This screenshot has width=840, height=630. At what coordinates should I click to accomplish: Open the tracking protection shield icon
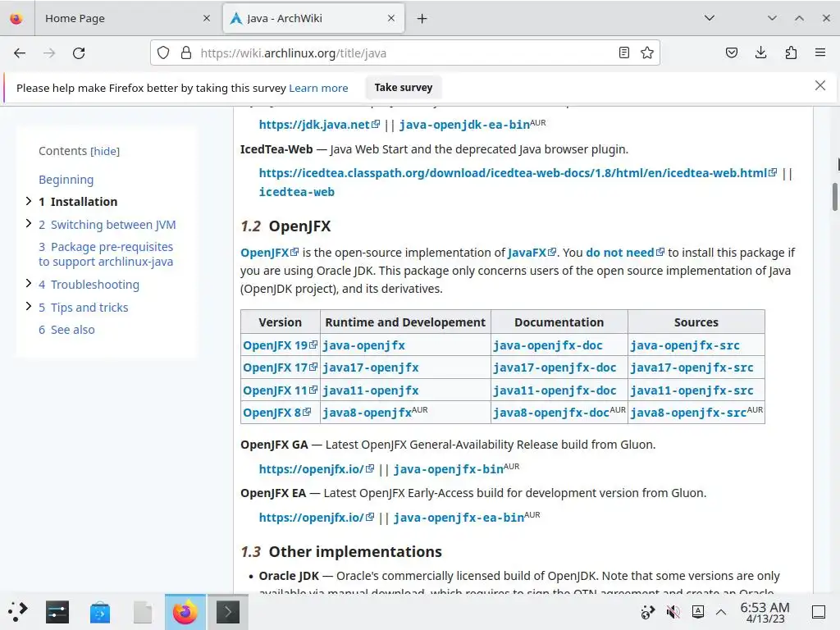click(163, 53)
